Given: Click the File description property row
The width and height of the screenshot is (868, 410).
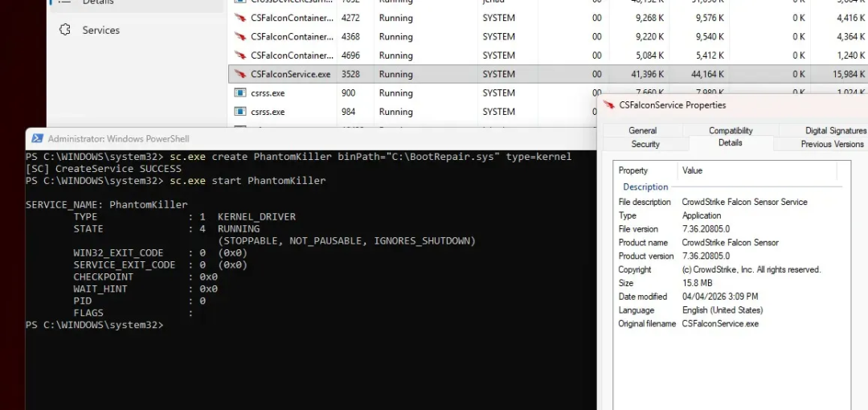Looking at the screenshot, I should pyautogui.click(x=730, y=202).
